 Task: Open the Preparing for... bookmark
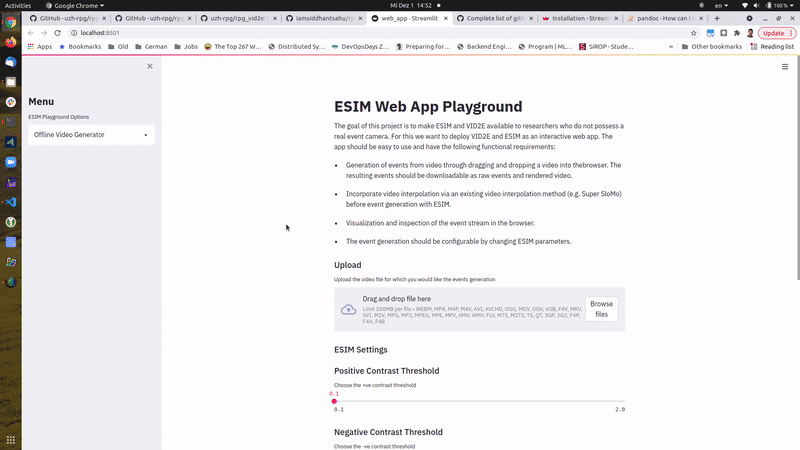tap(423, 46)
